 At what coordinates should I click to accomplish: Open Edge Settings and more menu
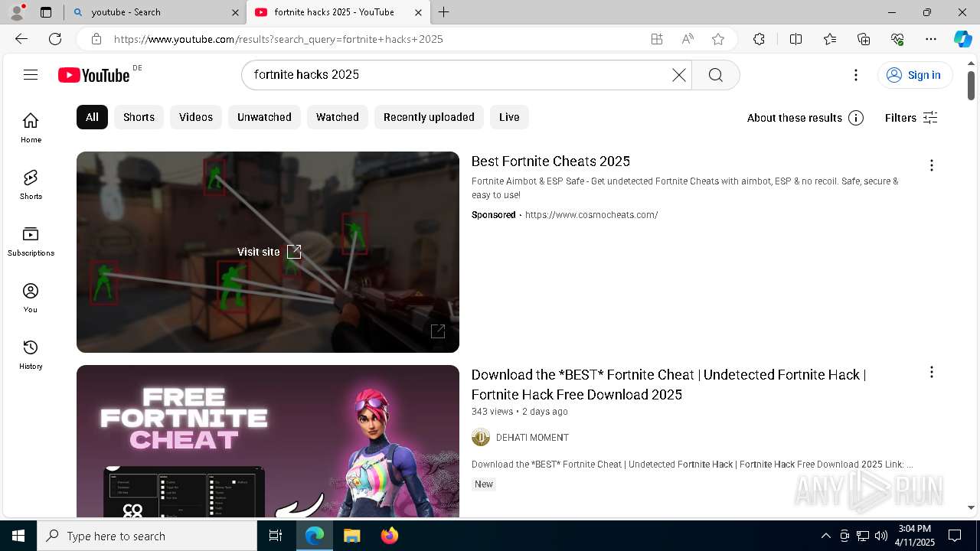click(x=931, y=39)
